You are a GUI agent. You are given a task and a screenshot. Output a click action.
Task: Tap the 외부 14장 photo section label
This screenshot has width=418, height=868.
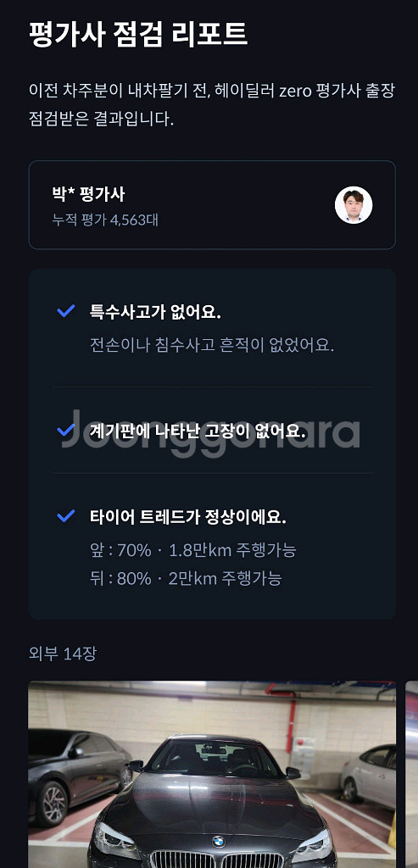tap(63, 654)
